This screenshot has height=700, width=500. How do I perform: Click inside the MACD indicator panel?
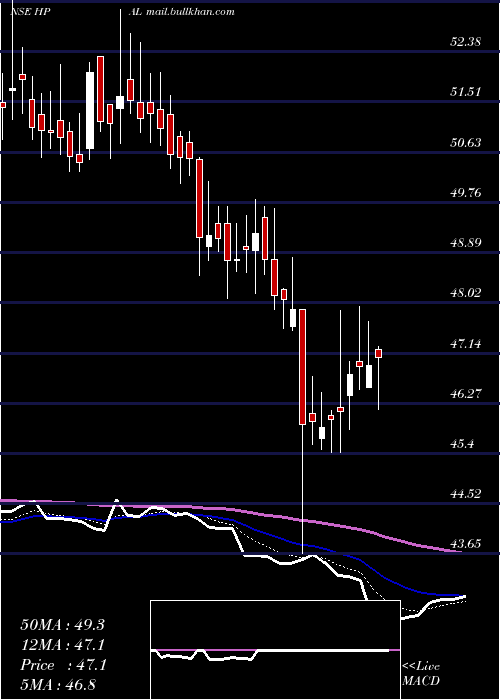tap(275, 650)
